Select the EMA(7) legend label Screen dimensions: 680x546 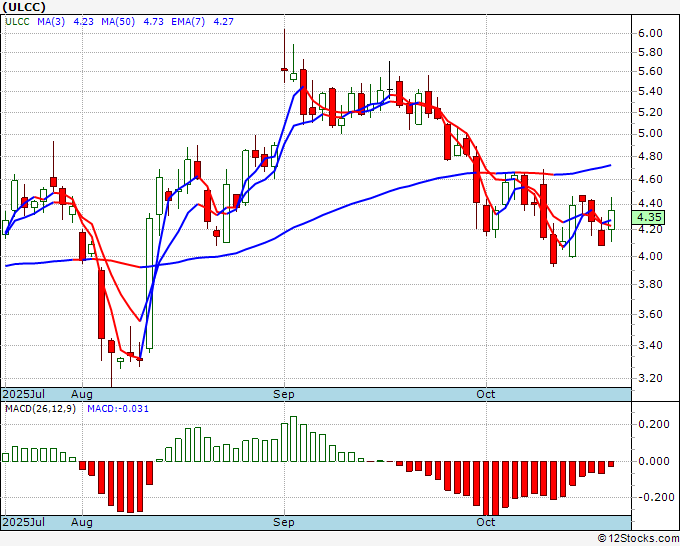[x=188, y=21]
